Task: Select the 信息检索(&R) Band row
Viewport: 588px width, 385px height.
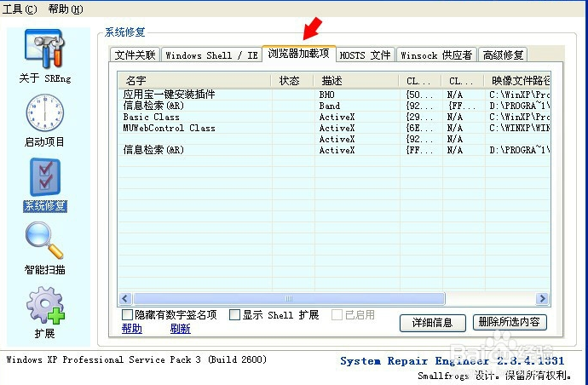Action: [334, 106]
